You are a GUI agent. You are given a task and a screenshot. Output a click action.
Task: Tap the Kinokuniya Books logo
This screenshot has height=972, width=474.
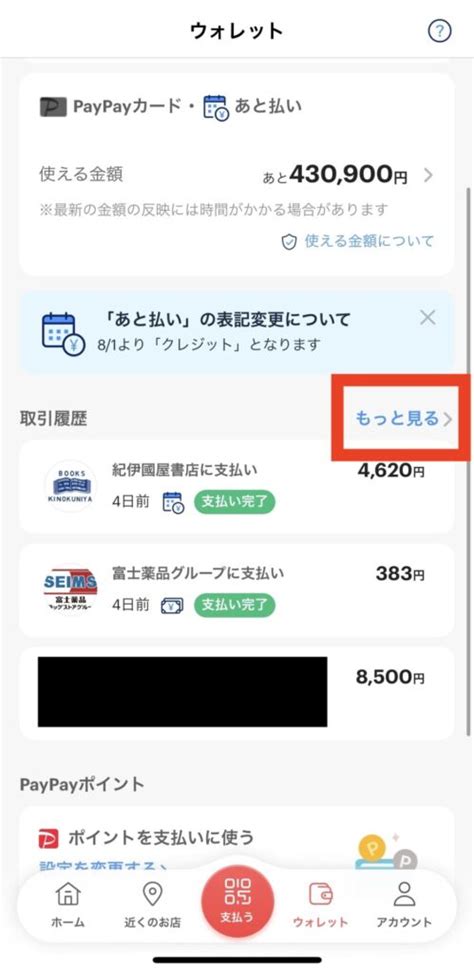point(70,486)
